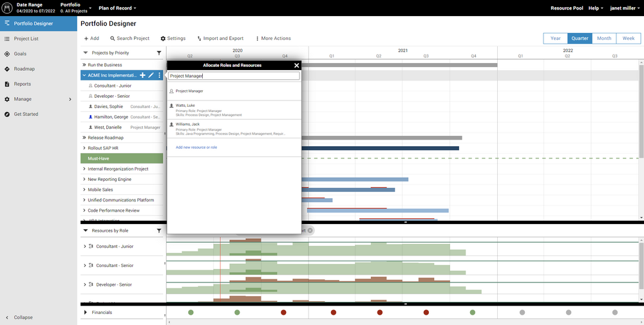Click the Add new resource or role link
This screenshot has height=325, width=644.
pos(196,147)
